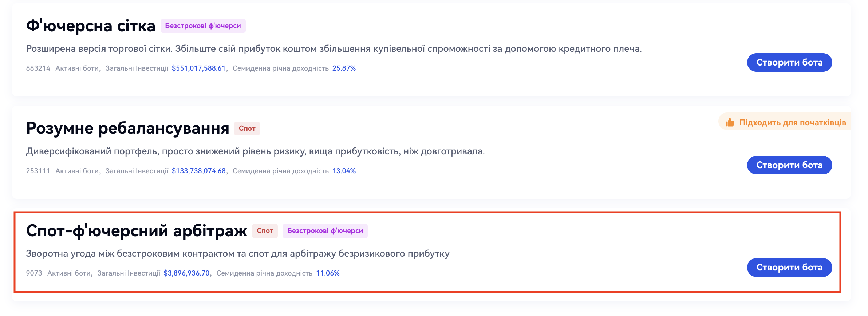Click the 11.06% seven-day annual yield
The width and height of the screenshot is (868, 316).
(328, 273)
